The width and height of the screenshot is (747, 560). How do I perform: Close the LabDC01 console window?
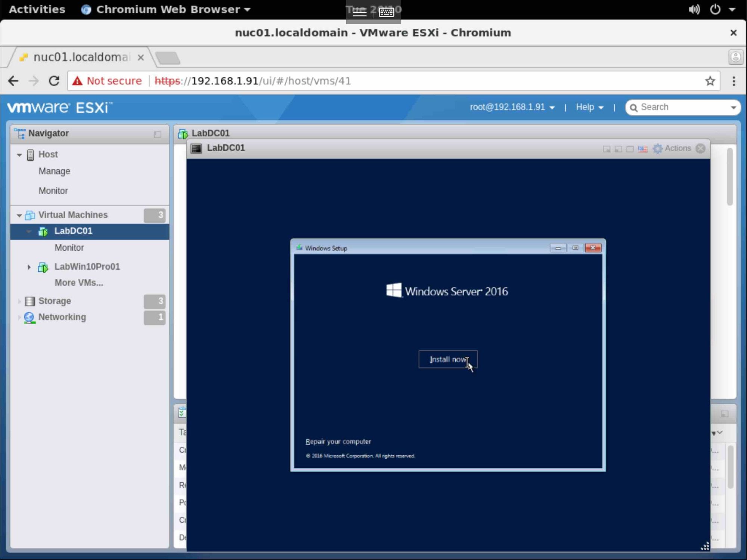click(701, 148)
